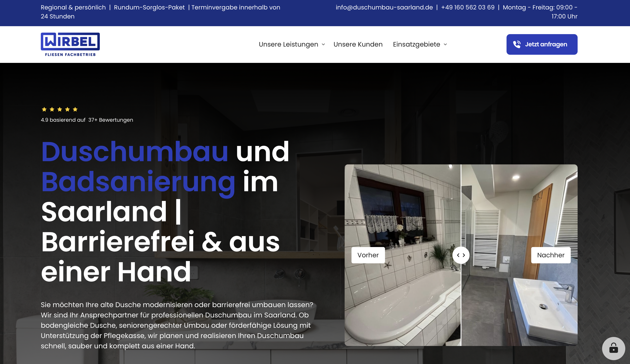
Task: Expand the Einsatzgebiete chevron
Action: [445, 44]
